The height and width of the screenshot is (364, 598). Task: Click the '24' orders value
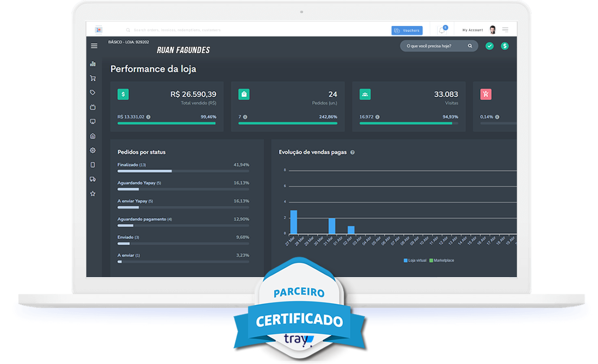click(333, 94)
